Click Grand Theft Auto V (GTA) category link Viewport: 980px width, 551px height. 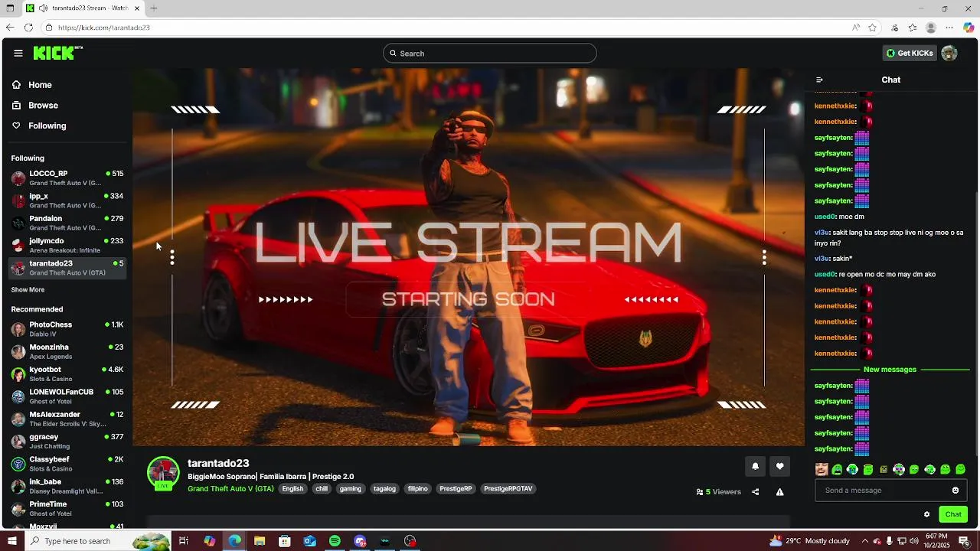coord(230,489)
